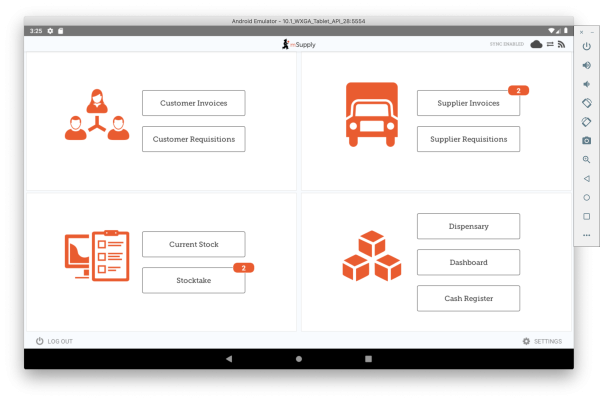Open the Dispensary

point(468,226)
